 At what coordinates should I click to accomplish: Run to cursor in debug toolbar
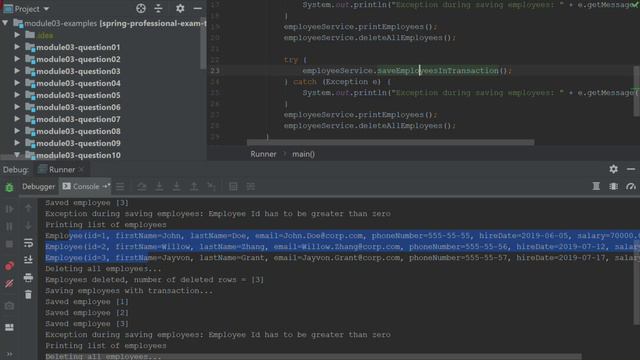211,187
